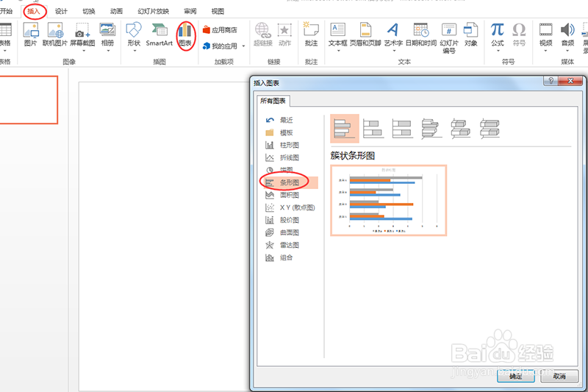Select the stacked bar chart subtype
The height and width of the screenshot is (392, 588).
pos(373,129)
